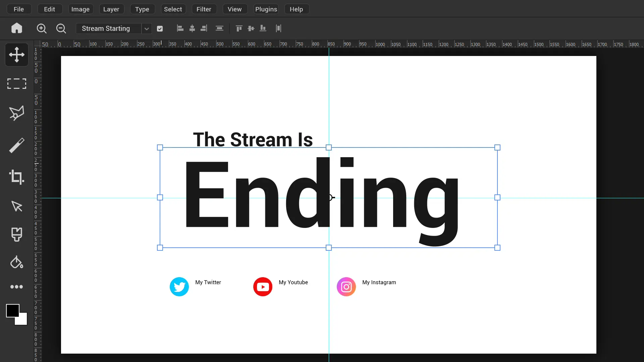This screenshot has width=644, height=362.
Task: Click align left edges icon
Action: tap(180, 28)
